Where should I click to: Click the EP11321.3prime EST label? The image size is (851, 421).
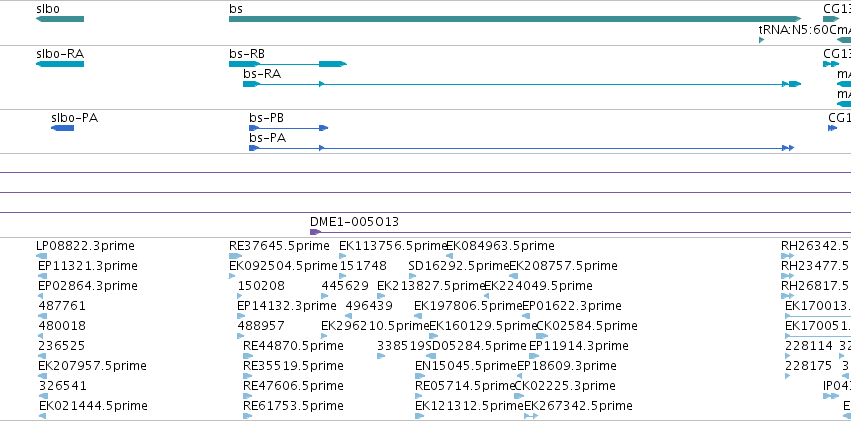point(88,266)
